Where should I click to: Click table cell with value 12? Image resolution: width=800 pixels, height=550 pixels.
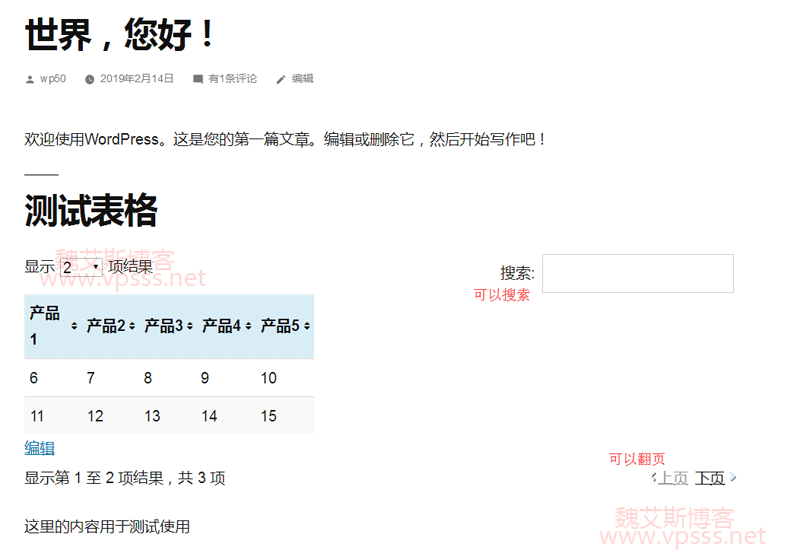[95, 416]
